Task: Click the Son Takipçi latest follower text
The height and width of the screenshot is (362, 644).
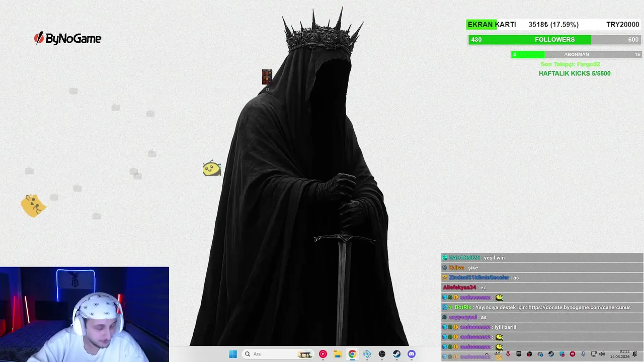Action: coord(570,64)
